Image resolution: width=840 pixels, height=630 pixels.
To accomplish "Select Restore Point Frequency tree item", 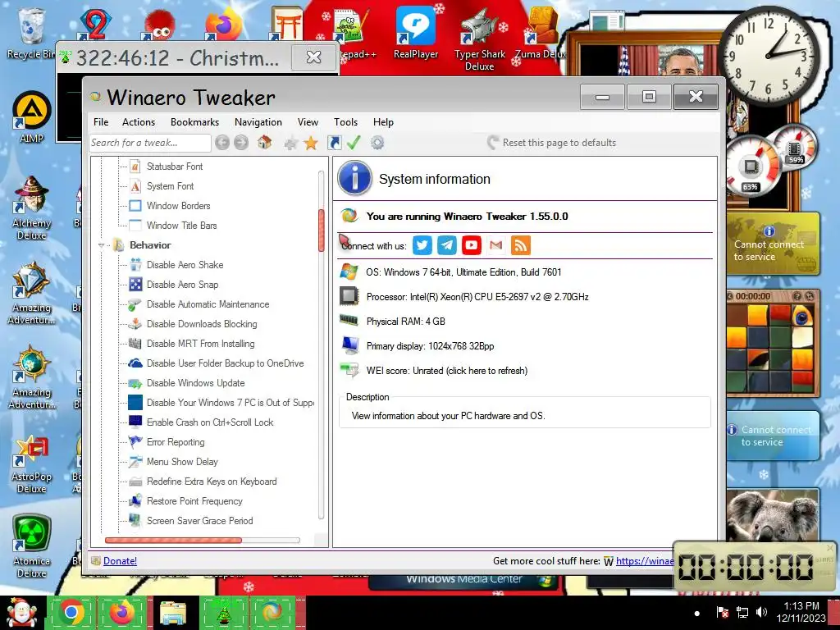I will [x=194, y=501].
